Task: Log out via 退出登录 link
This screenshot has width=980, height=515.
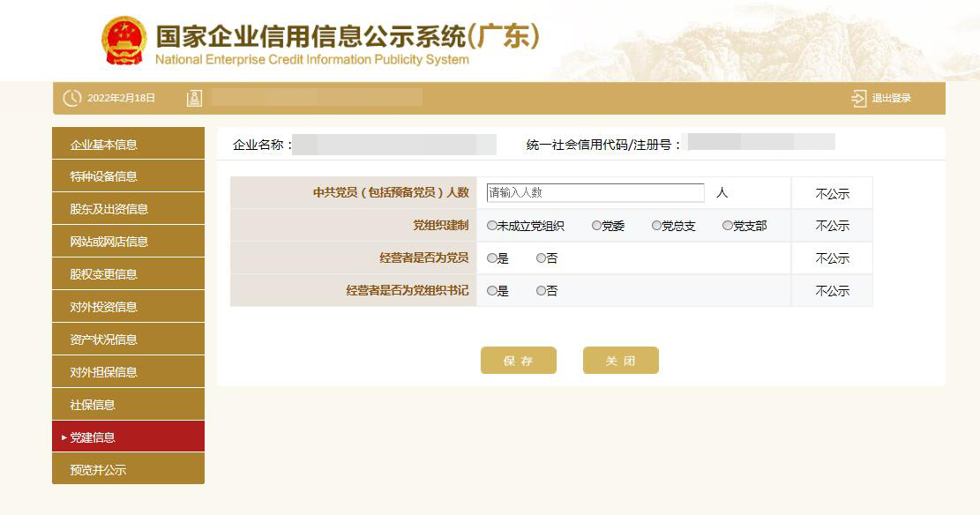Action: tap(891, 98)
